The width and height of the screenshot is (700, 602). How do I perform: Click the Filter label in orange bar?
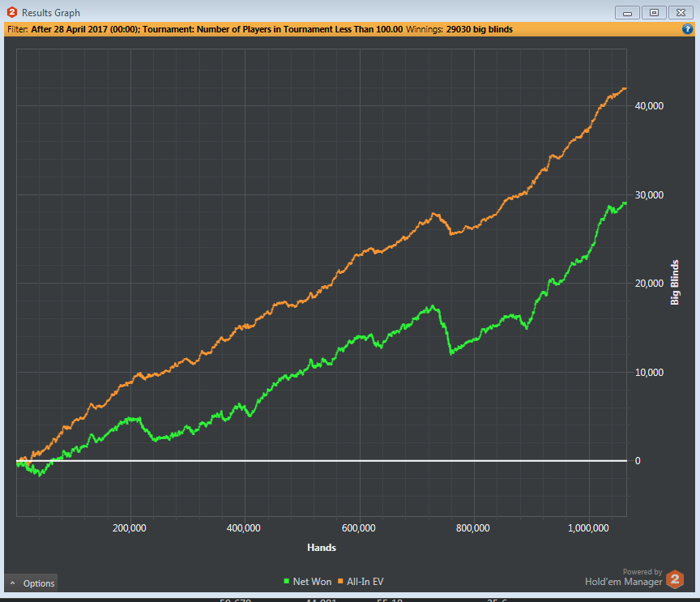click(x=18, y=29)
